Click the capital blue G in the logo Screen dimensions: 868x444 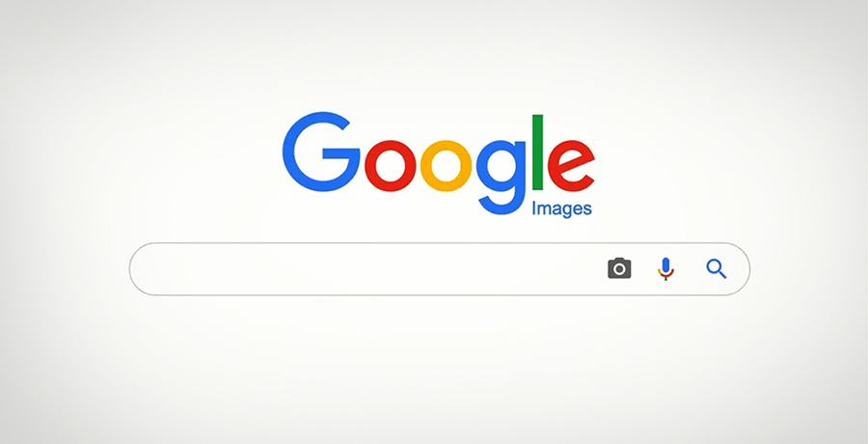[321, 152]
